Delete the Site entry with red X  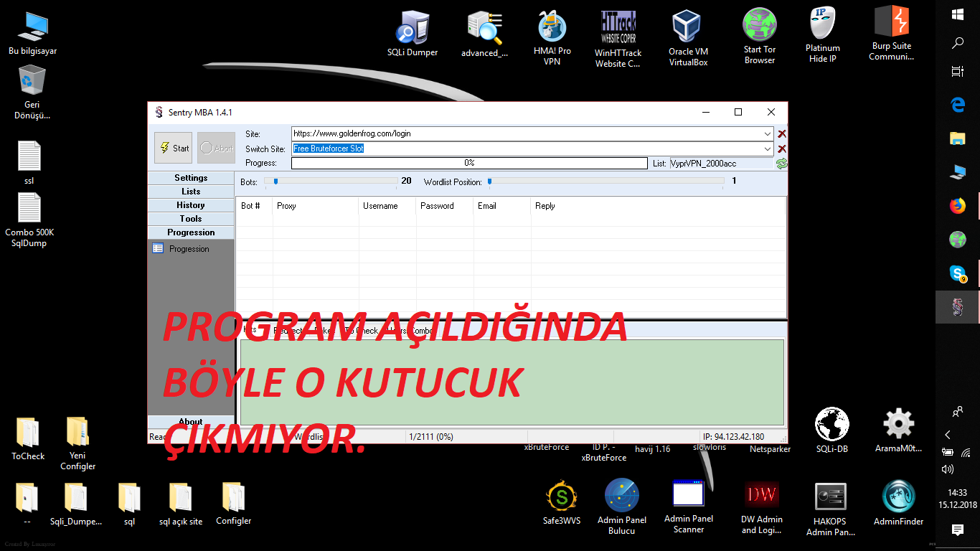pyautogui.click(x=782, y=133)
